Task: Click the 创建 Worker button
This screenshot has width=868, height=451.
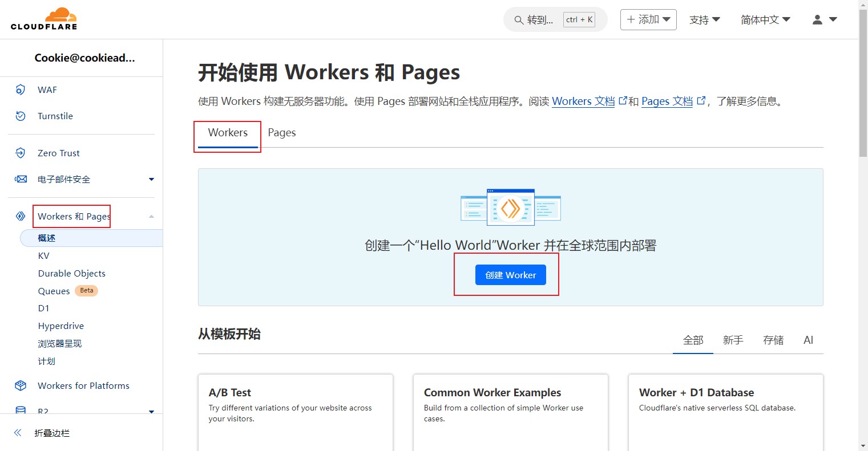Action: coord(510,275)
